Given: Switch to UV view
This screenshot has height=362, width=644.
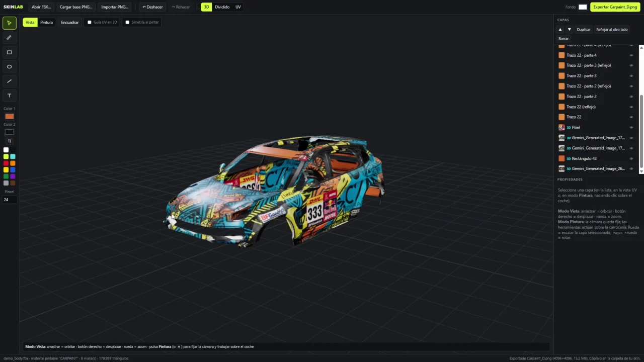Looking at the screenshot, I should pos(238,7).
